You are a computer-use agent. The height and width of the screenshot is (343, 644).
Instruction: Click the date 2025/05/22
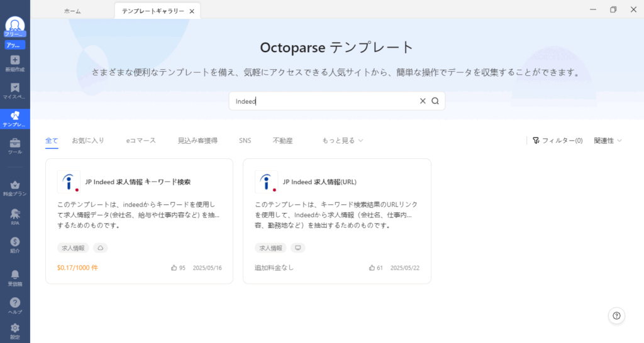pyautogui.click(x=404, y=268)
